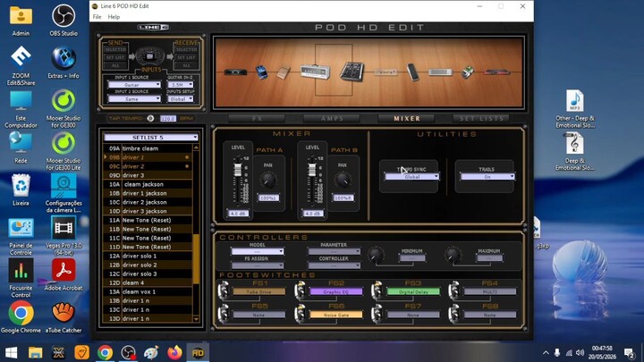The height and width of the screenshot is (362, 644).
Task: Switch to the AMPS tab
Action: [332, 119]
